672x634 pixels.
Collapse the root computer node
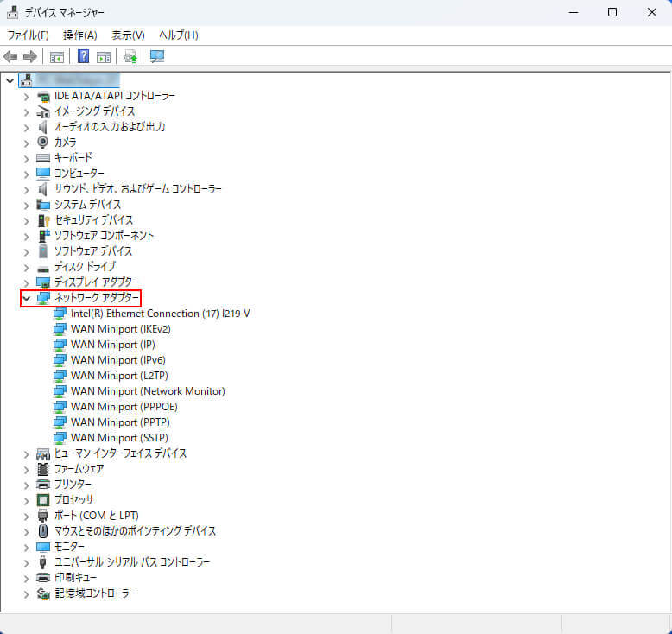point(10,80)
